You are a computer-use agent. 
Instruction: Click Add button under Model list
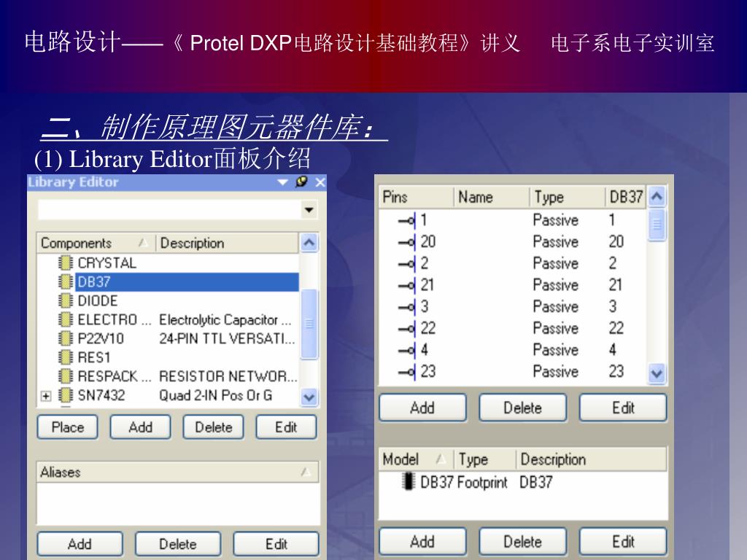pos(422,542)
